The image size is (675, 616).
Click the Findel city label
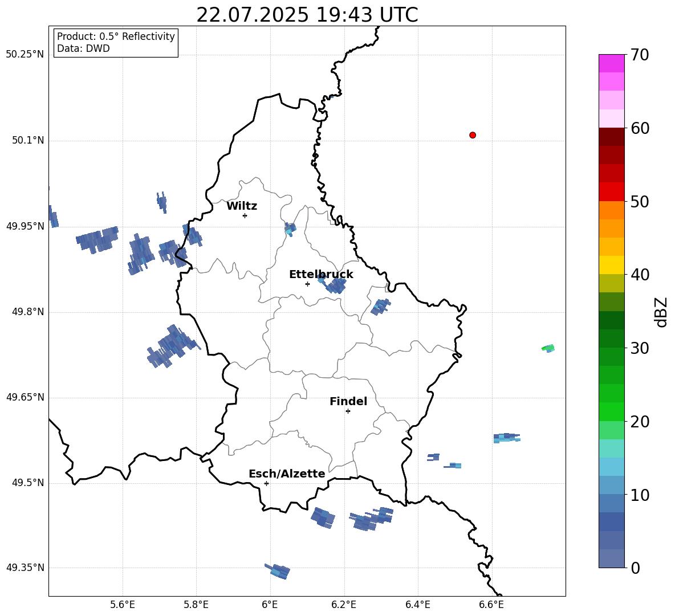348,401
